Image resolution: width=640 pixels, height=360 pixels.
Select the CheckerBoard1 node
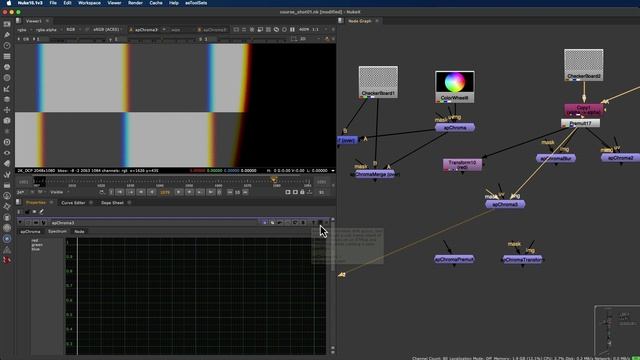click(378, 82)
